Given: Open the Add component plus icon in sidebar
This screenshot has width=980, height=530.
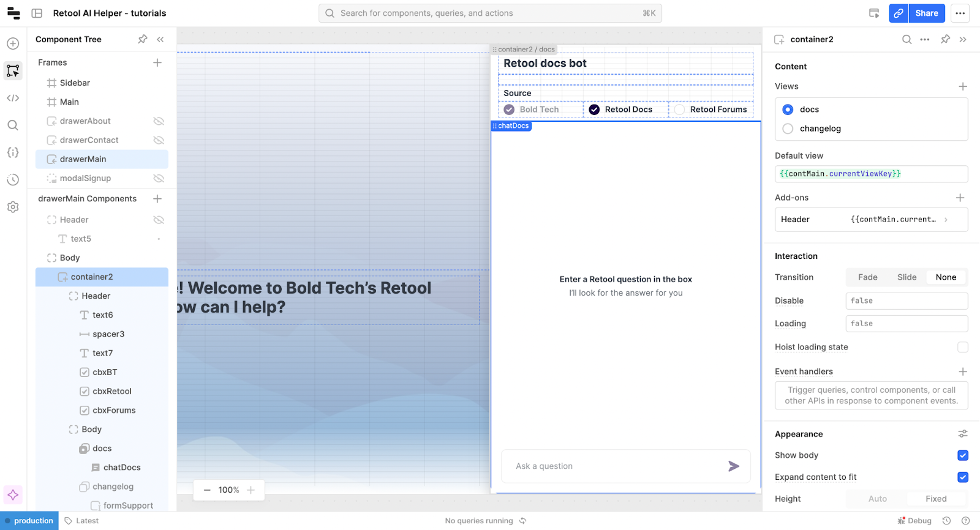Looking at the screenshot, I should coord(13,43).
